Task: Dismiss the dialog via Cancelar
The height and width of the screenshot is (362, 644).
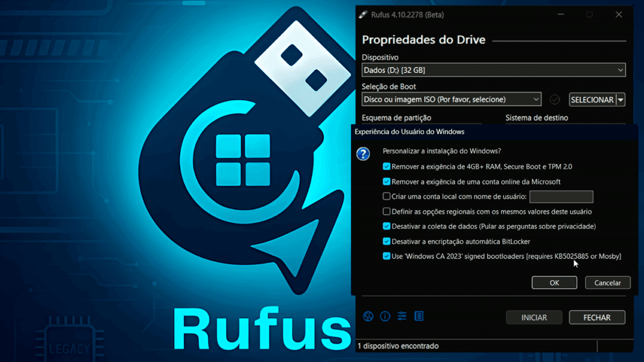Action: coord(607,282)
